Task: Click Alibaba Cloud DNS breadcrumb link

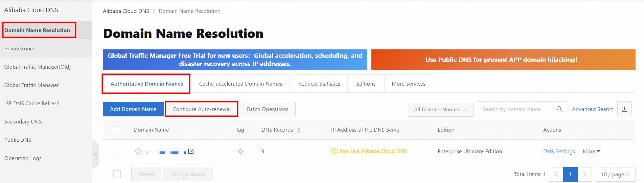Action: tap(126, 11)
